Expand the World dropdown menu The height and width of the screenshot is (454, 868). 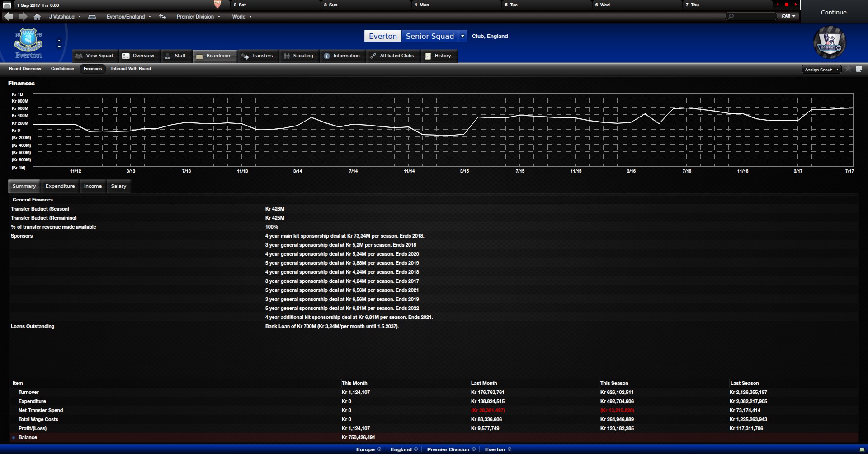[242, 17]
